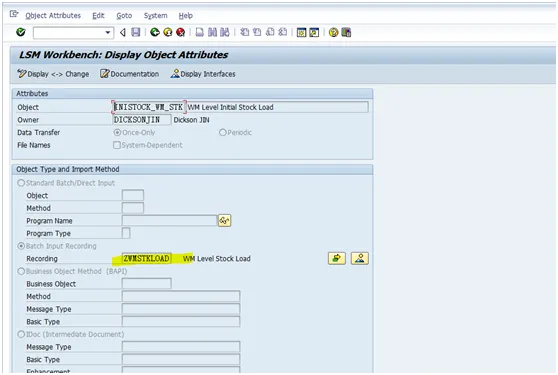The height and width of the screenshot is (375, 558).
Task: Click the Recording field ZWMSTKLOAD
Action: [x=146, y=259]
